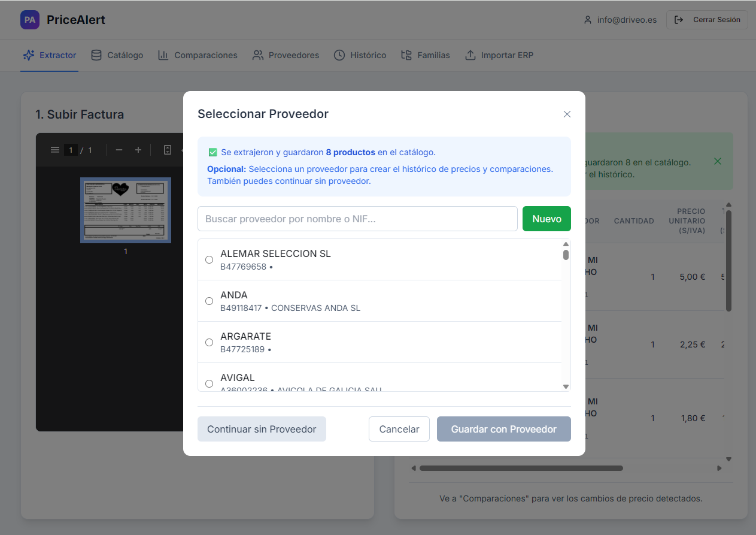The image size is (756, 535).
Task: Click the Importar ERP upload icon
Action: (470, 55)
